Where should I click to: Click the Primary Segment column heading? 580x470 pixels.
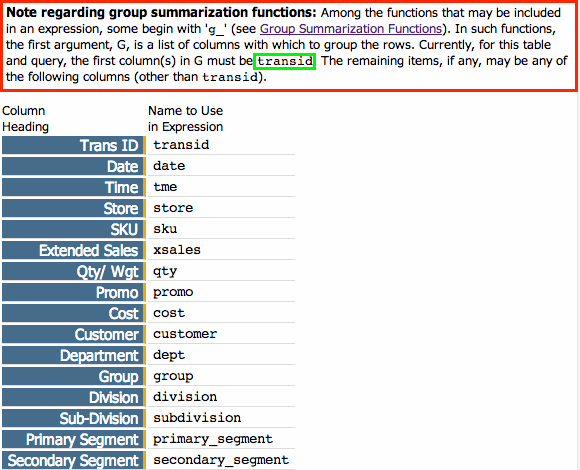click(74, 439)
